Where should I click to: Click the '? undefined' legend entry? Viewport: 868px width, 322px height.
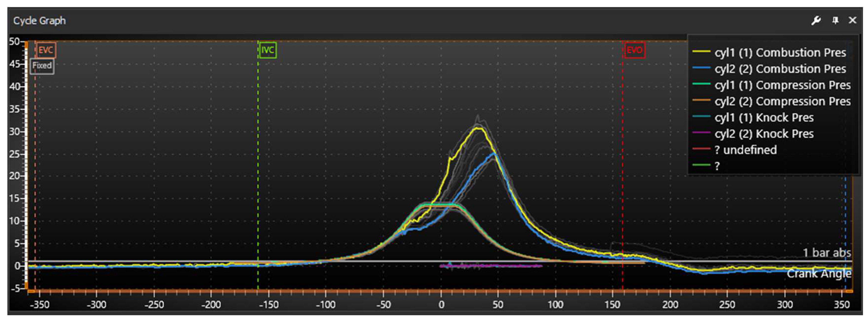coord(745,150)
